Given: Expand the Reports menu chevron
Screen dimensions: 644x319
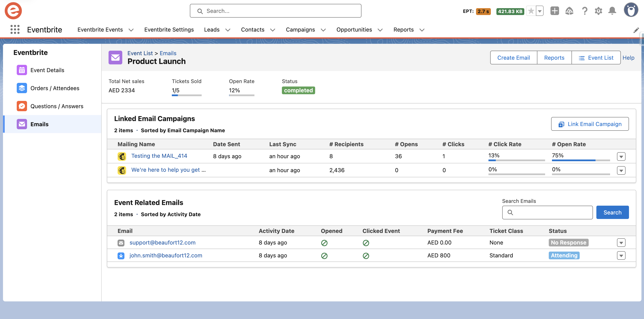Looking at the screenshot, I should [422, 30].
